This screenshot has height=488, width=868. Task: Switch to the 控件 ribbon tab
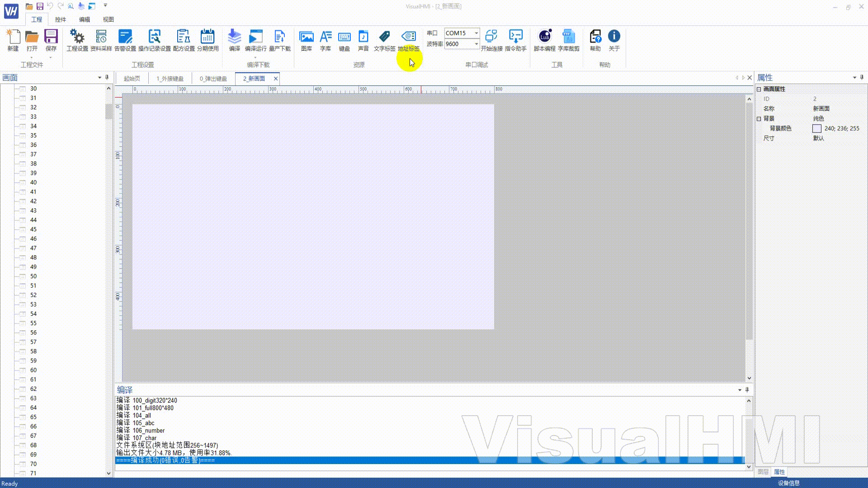(60, 19)
